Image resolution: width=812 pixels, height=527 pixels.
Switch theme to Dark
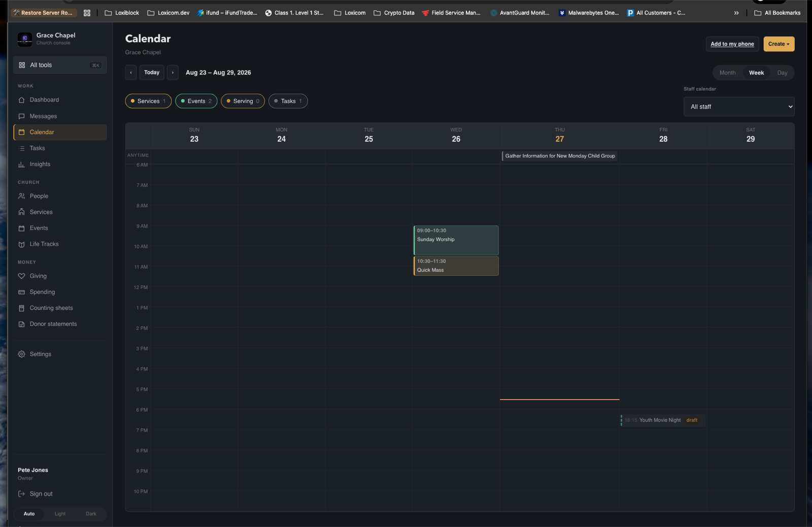[91, 514]
